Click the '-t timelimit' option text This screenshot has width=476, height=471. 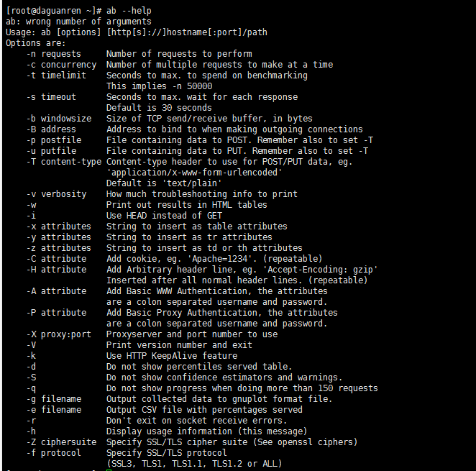tap(56, 76)
